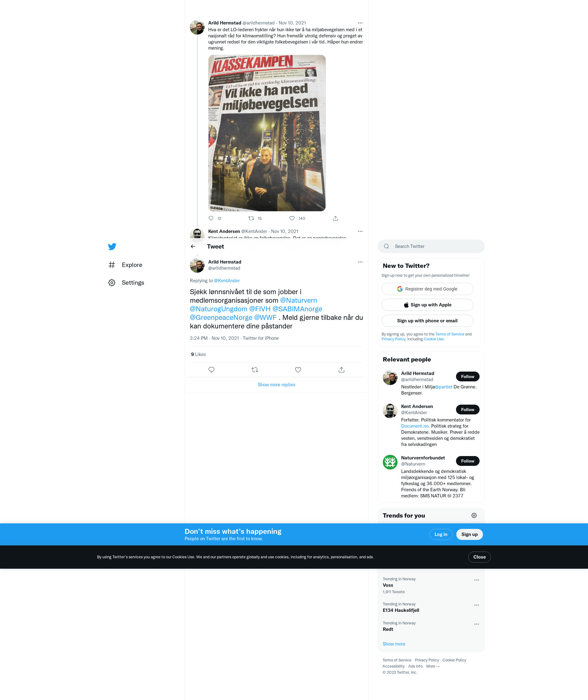This screenshot has height=700, width=588.
Task: Open more options on Kent Andersen's tweet
Action: pos(360,231)
